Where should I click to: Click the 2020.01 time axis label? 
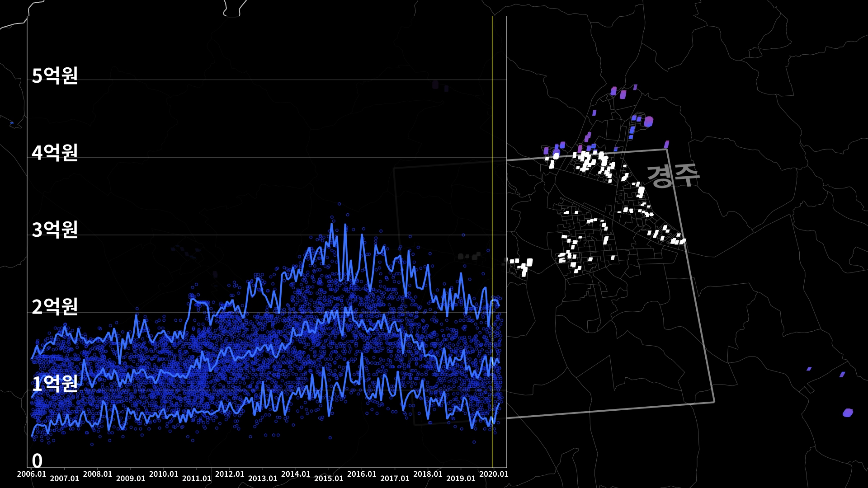(494, 474)
